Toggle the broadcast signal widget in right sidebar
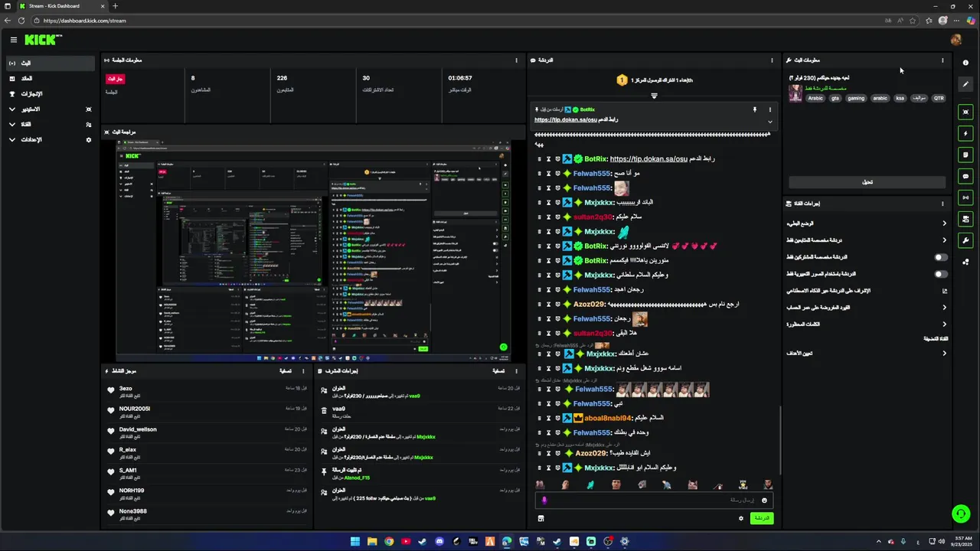 click(x=965, y=197)
